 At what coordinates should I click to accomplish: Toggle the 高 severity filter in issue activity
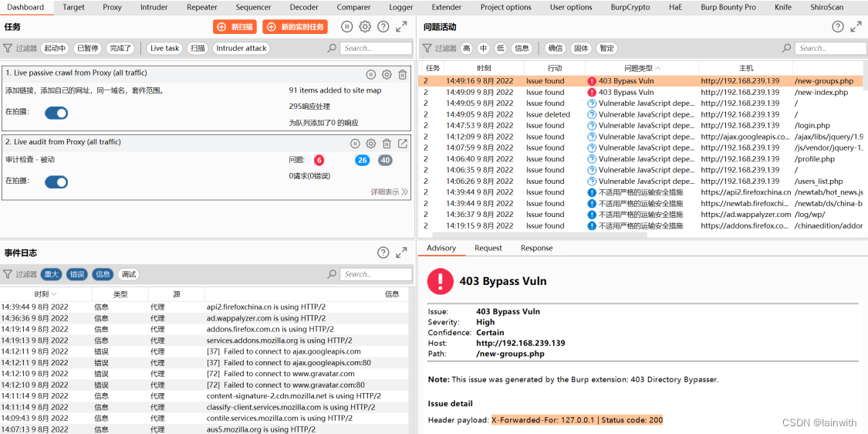[x=466, y=48]
